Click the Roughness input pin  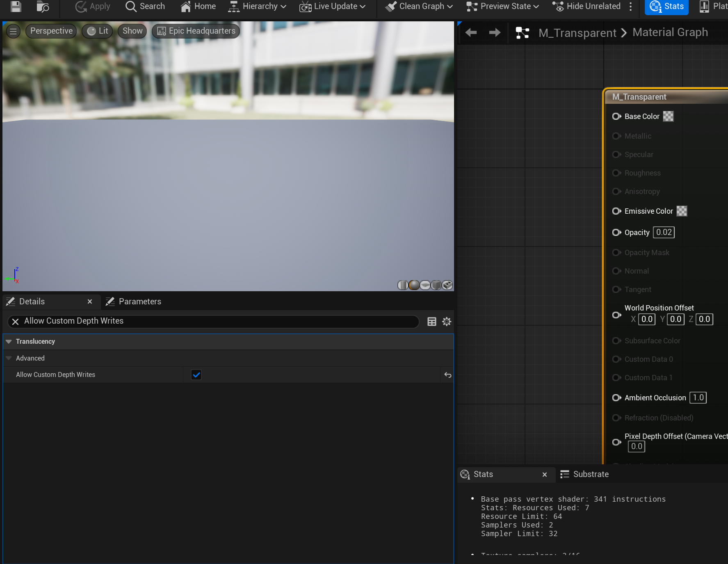pyautogui.click(x=616, y=173)
